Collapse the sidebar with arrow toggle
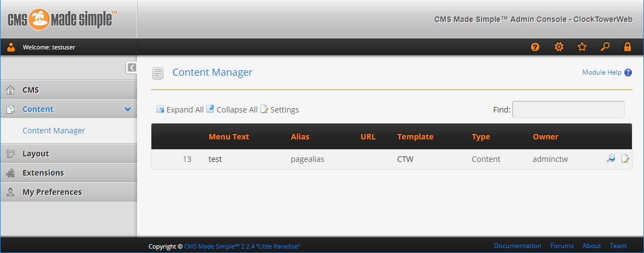 [132, 68]
